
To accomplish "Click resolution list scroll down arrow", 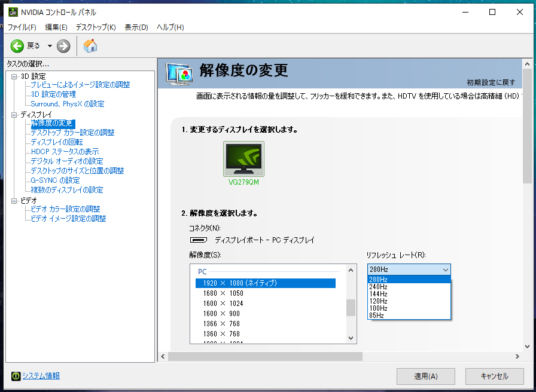I will tap(351, 338).
